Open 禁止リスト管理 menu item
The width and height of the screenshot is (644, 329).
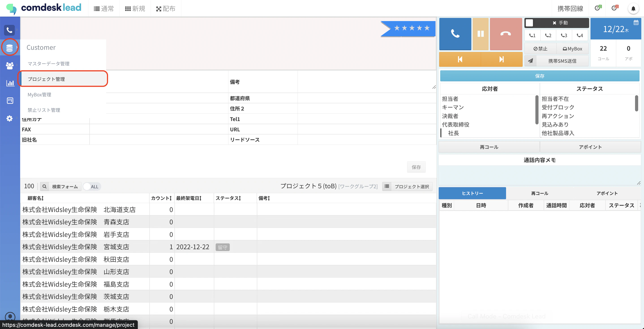click(x=44, y=110)
